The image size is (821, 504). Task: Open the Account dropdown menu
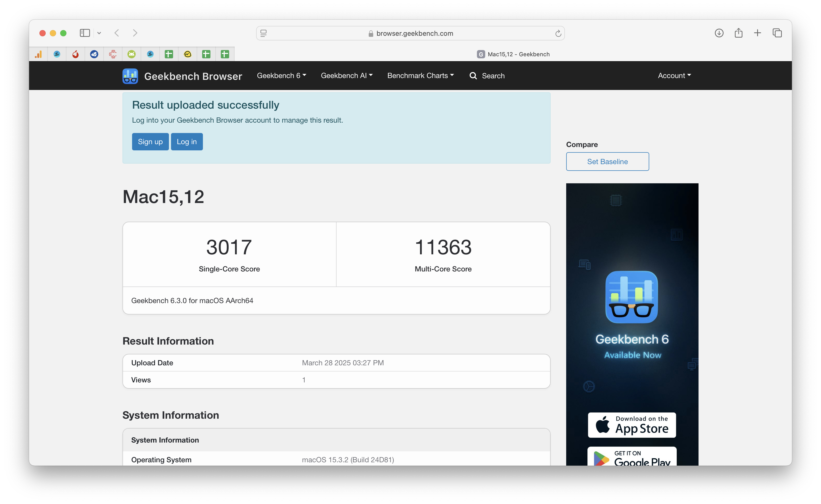pyautogui.click(x=674, y=76)
